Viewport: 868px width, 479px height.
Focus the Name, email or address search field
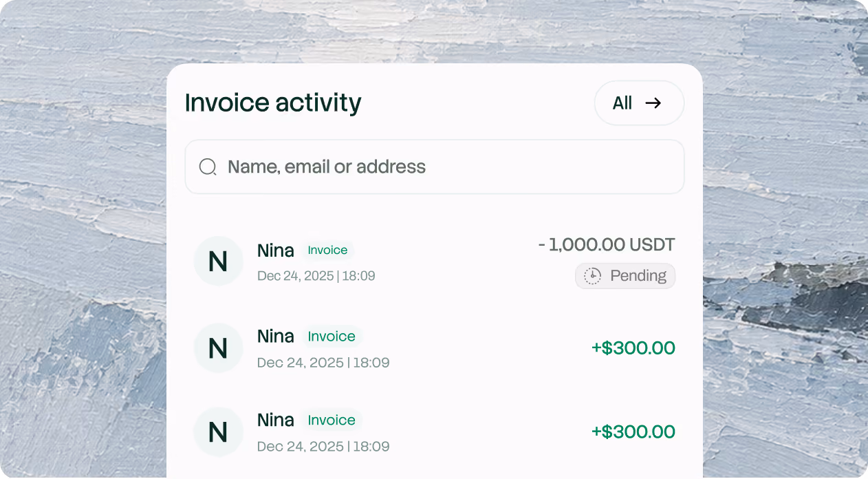[x=435, y=167]
